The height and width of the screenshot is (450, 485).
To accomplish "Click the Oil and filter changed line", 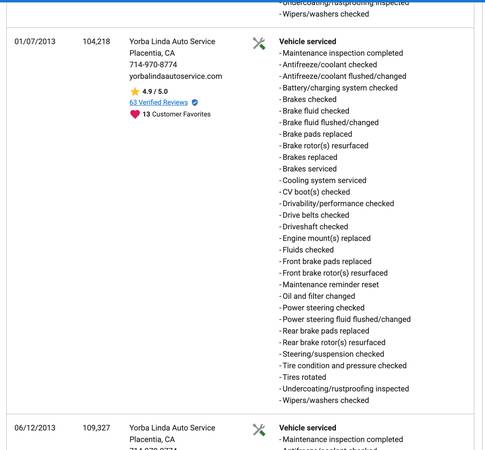I will point(317,296).
